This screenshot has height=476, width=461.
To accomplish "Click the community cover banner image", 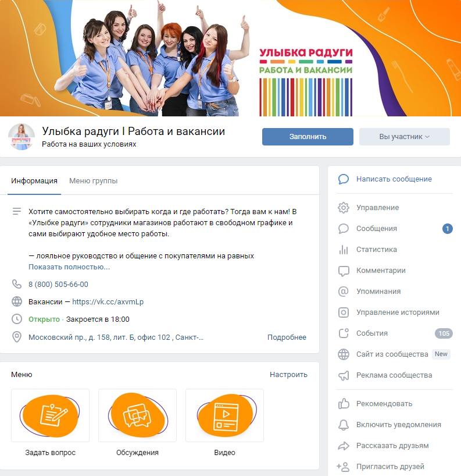I will coord(230,58).
